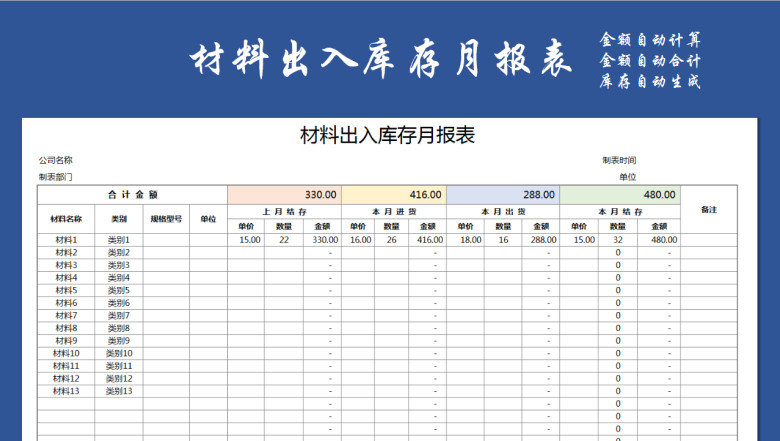Select quantity cell with value 26

click(x=391, y=240)
